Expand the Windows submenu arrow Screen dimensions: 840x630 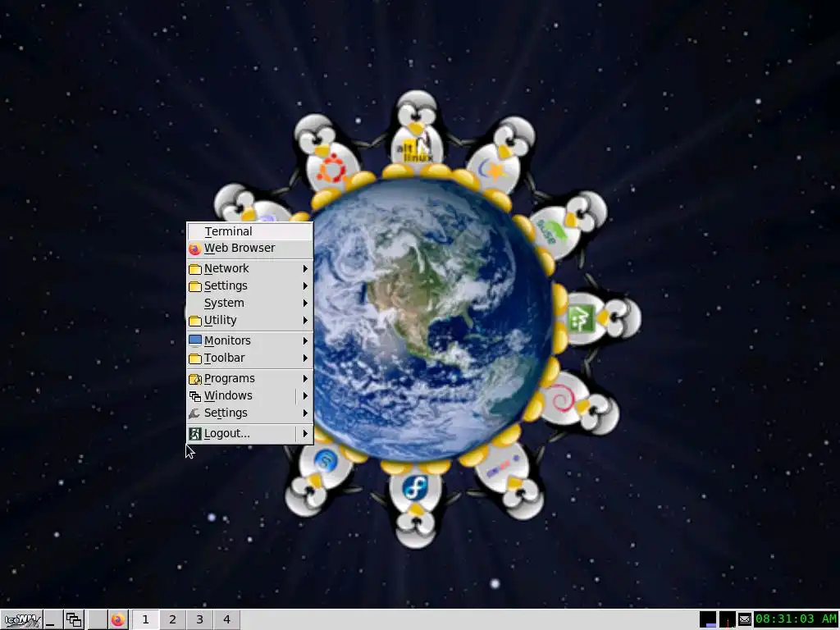click(x=305, y=396)
